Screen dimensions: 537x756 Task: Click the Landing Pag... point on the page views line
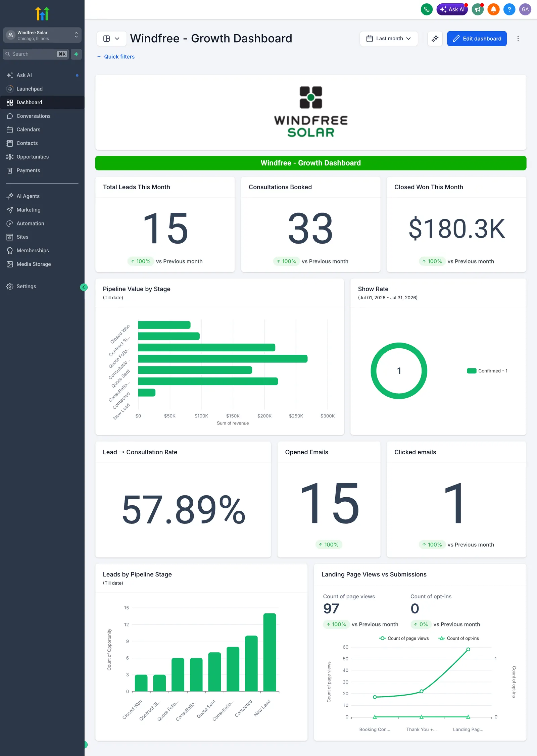468,649
